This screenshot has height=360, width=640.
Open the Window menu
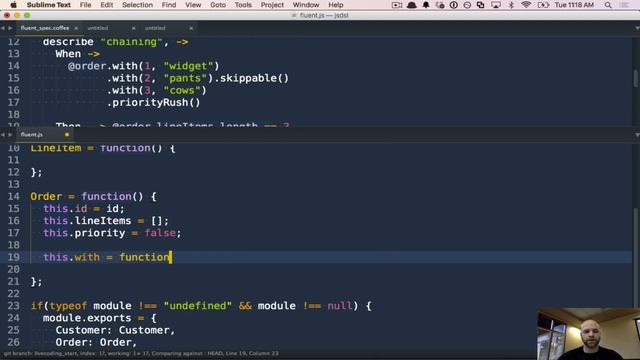point(306,5)
